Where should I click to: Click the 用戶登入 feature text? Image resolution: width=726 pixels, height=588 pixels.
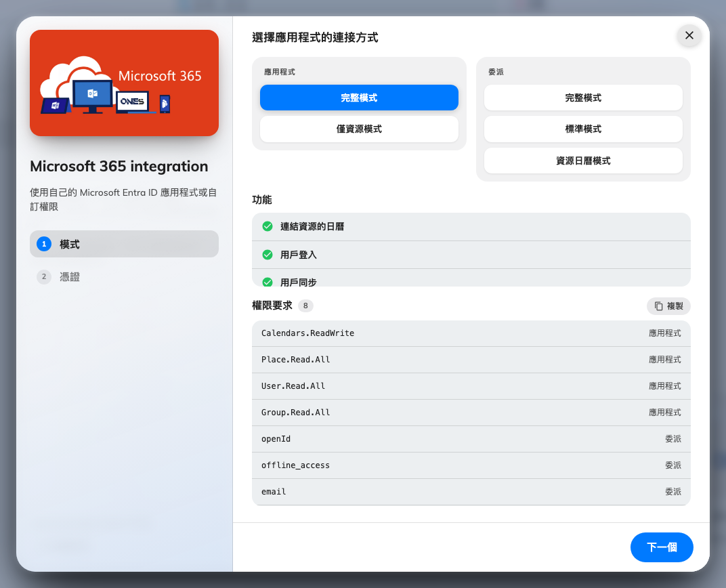point(298,255)
